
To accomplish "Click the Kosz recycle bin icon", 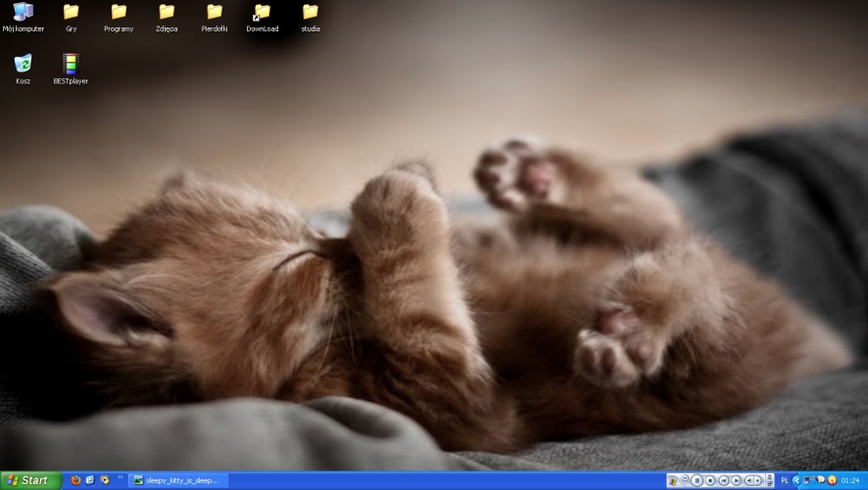I will point(23,64).
